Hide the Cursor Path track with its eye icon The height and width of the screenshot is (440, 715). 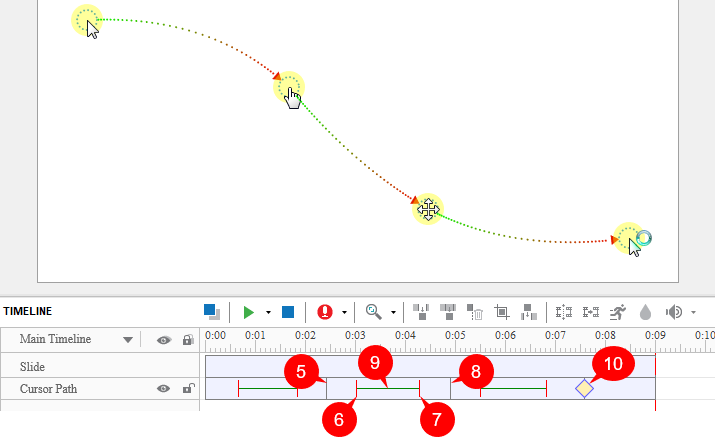point(164,388)
